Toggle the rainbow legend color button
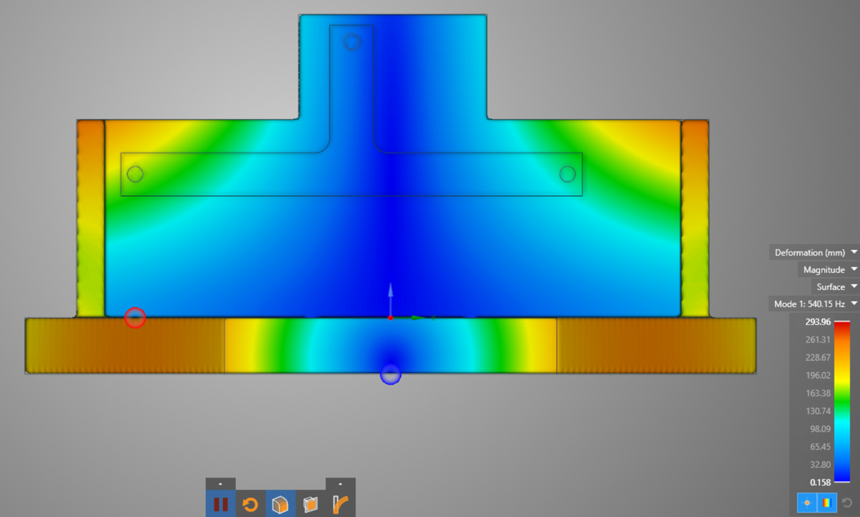The image size is (860, 517). pyautogui.click(x=827, y=502)
